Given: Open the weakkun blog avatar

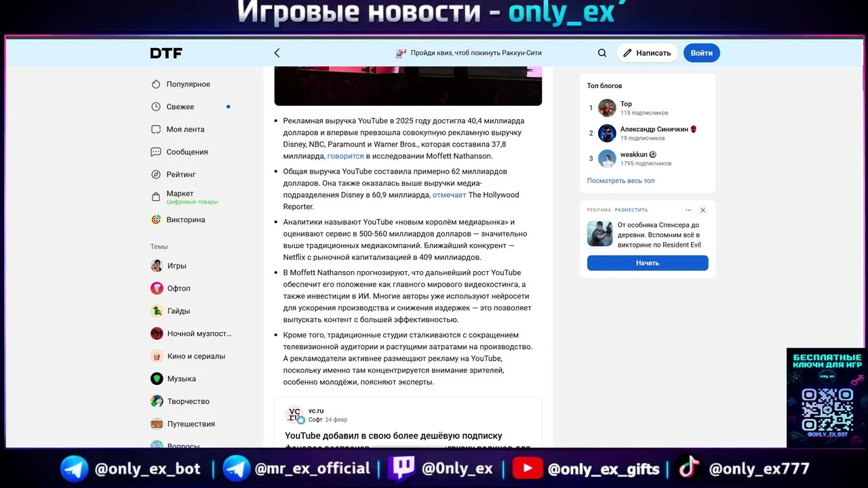Looking at the screenshot, I should tap(607, 159).
